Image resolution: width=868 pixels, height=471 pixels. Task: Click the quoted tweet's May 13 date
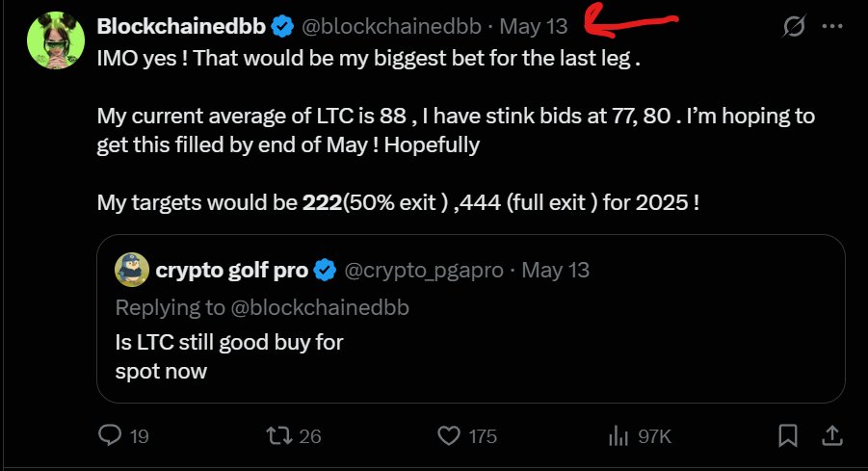555,271
